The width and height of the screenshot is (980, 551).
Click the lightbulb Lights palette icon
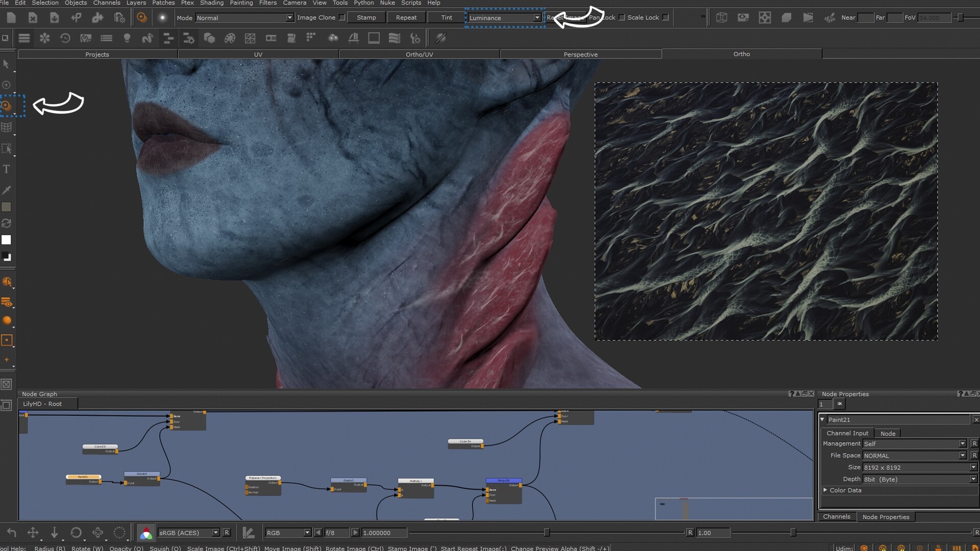pos(127,38)
